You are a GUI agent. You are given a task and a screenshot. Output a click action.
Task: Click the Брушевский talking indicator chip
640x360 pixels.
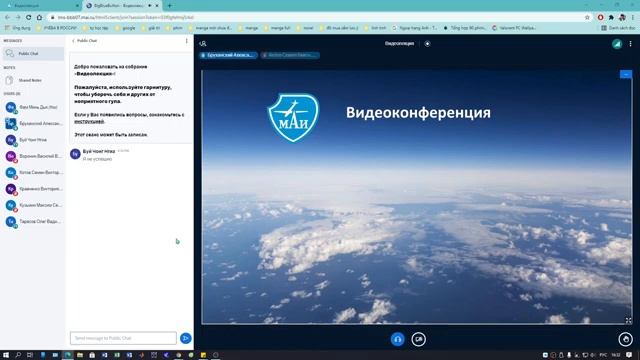click(x=229, y=55)
